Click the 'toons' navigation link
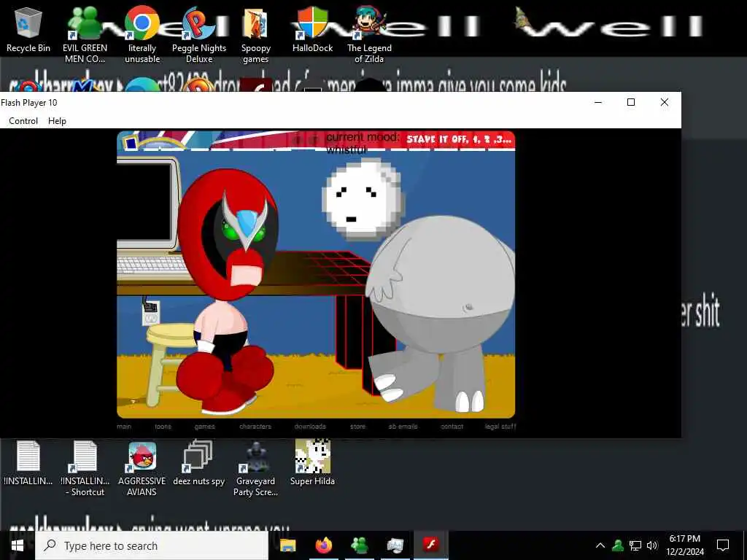The width and height of the screenshot is (747, 560). tap(163, 426)
